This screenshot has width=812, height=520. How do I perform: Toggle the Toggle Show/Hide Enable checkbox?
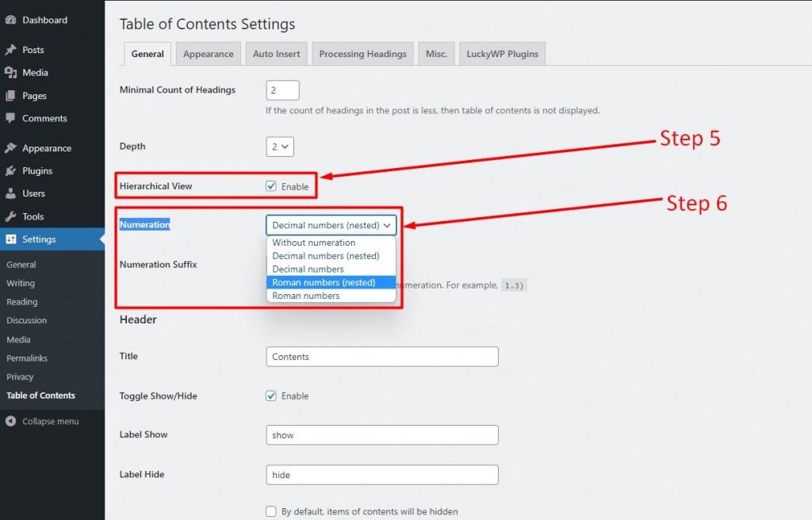point(271,396)
